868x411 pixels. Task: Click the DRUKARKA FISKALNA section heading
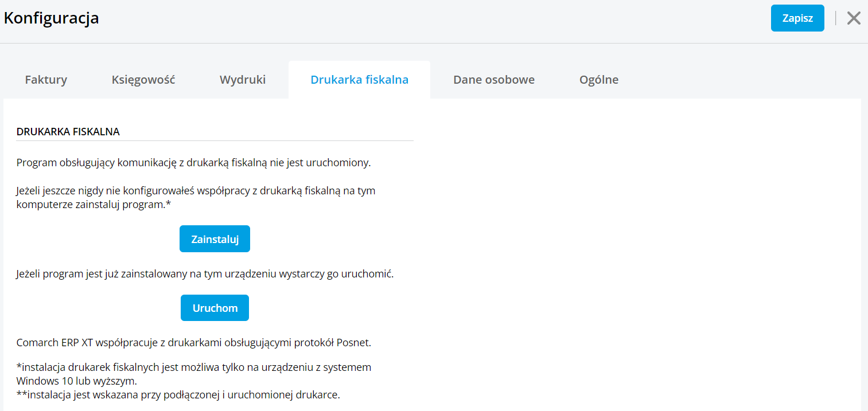click(x=68, y=132)
